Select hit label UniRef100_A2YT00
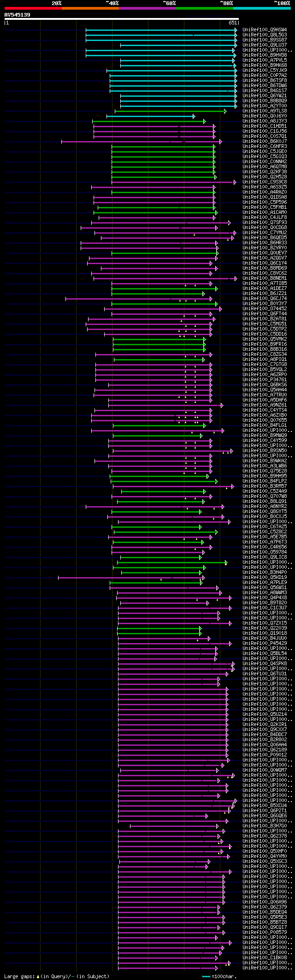295x980 pixels. click(265, 106)
